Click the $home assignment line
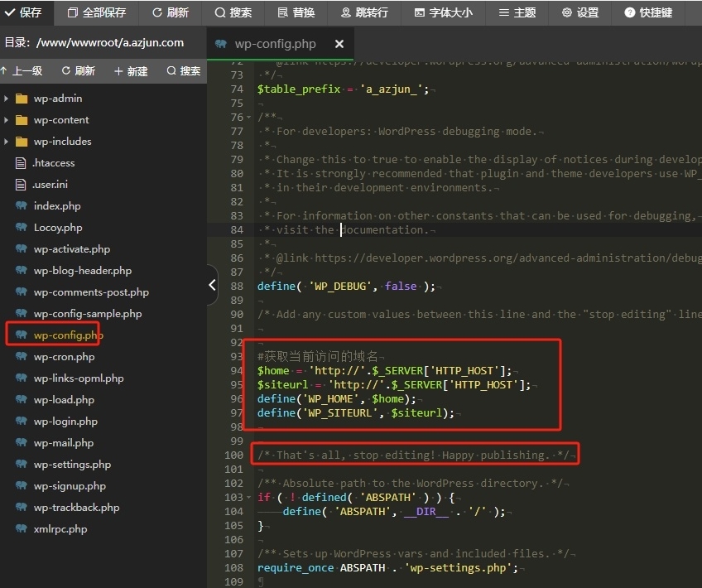Image resolution: width=702 pixels, height=588 pixels. point(384,371)
